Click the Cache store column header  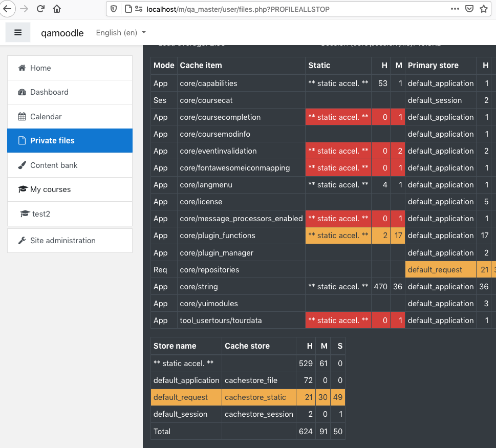[259, 346]
